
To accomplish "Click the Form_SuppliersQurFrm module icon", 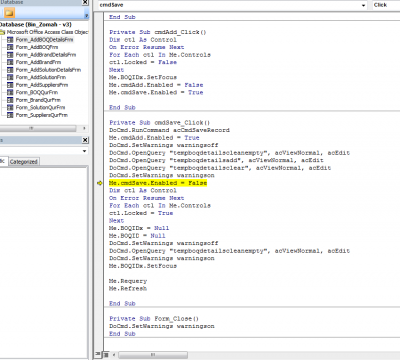I will [x=10, y=115].
